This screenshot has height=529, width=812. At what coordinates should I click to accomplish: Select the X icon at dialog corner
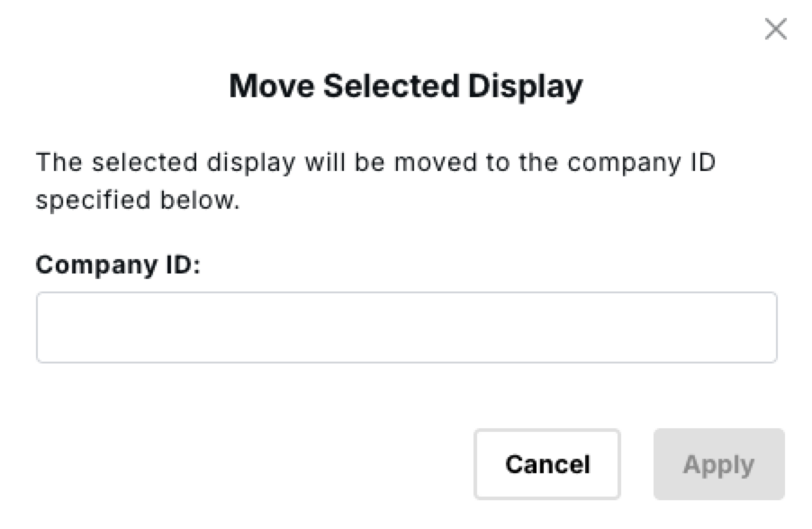coord(775,30)
